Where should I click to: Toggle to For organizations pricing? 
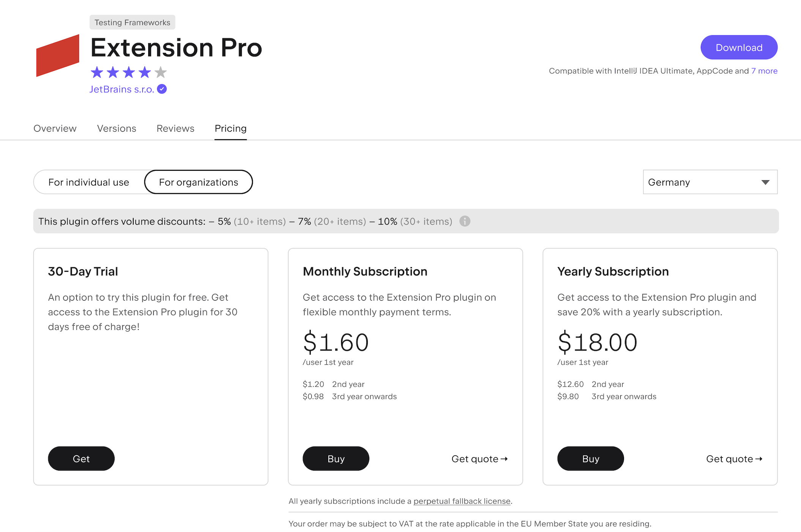coord(198,182)
